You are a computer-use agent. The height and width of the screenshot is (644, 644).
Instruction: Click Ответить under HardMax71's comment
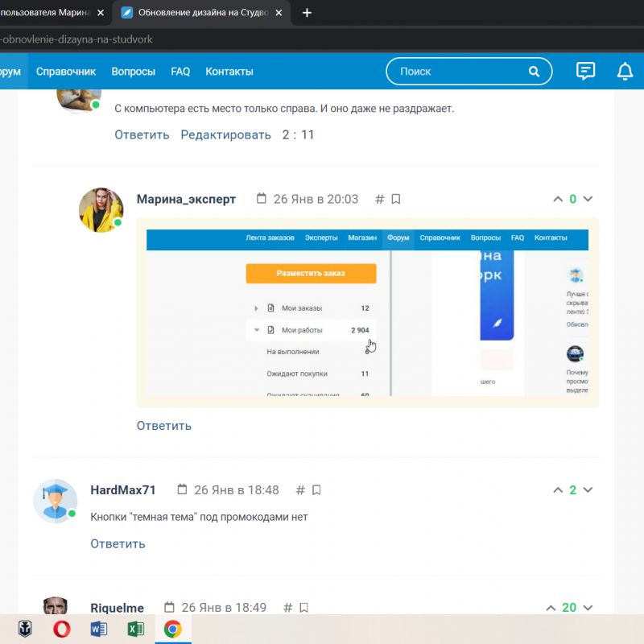[x=118, y=544]
